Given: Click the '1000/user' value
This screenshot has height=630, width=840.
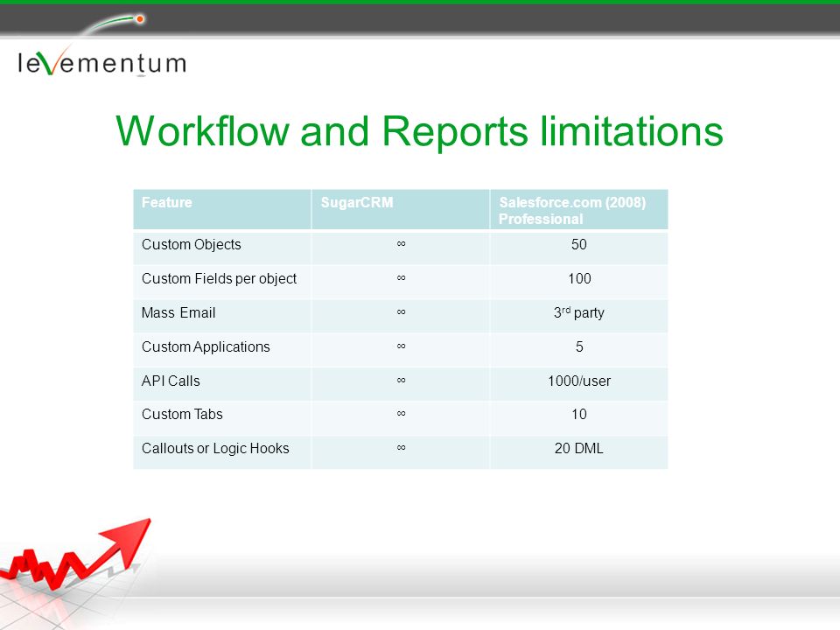Looking at the screenshot, I should (579, 381).
